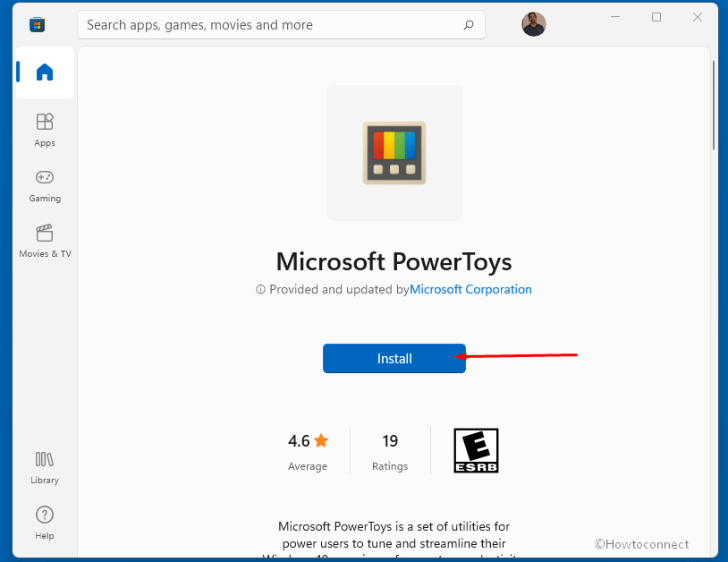Focus the Search apps, games, movies field
The height and width of the screenshot is (562, 728).
(x=268, y=25)
